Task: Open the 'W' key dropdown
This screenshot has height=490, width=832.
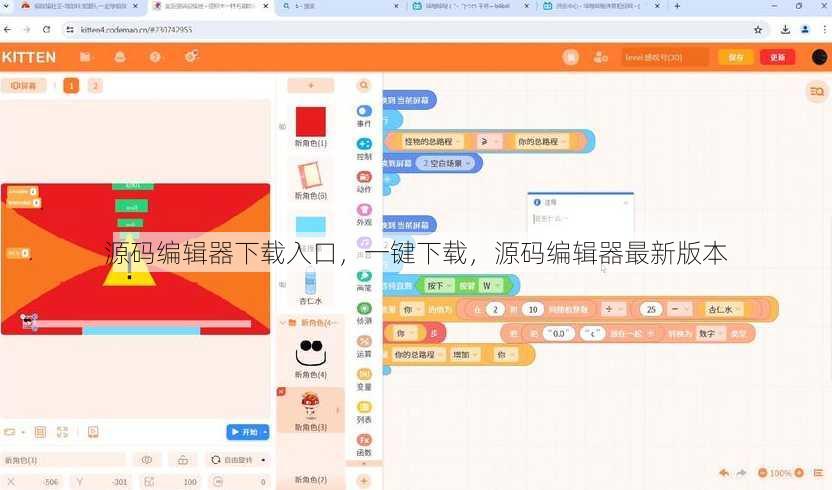Action: click(x=491, y=286)
